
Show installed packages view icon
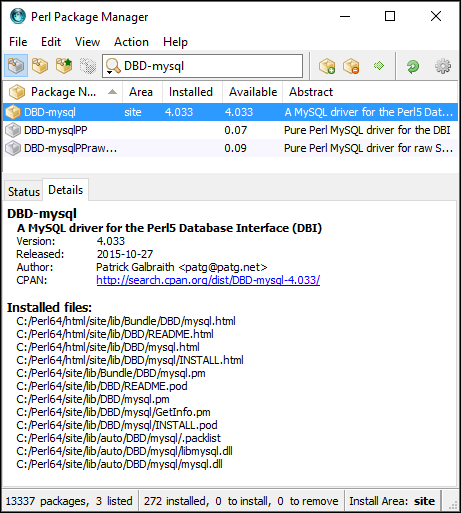pyautogui.click(x=40, y=66)
